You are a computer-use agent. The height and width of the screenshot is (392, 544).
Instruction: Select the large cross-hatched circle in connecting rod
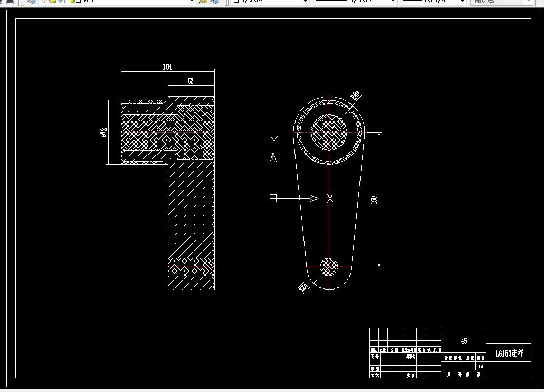coord(328,132)
